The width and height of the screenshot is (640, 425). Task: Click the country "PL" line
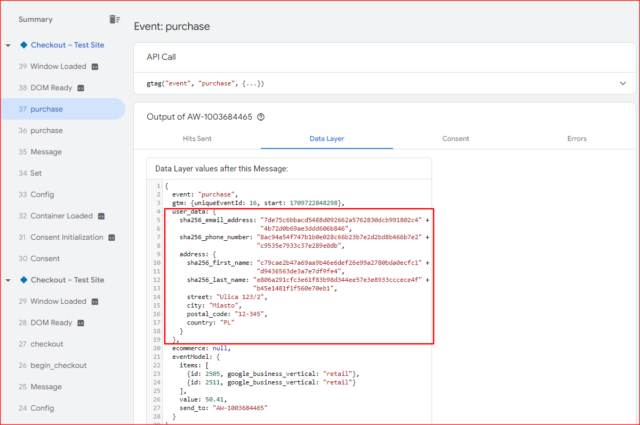(211, 323)
